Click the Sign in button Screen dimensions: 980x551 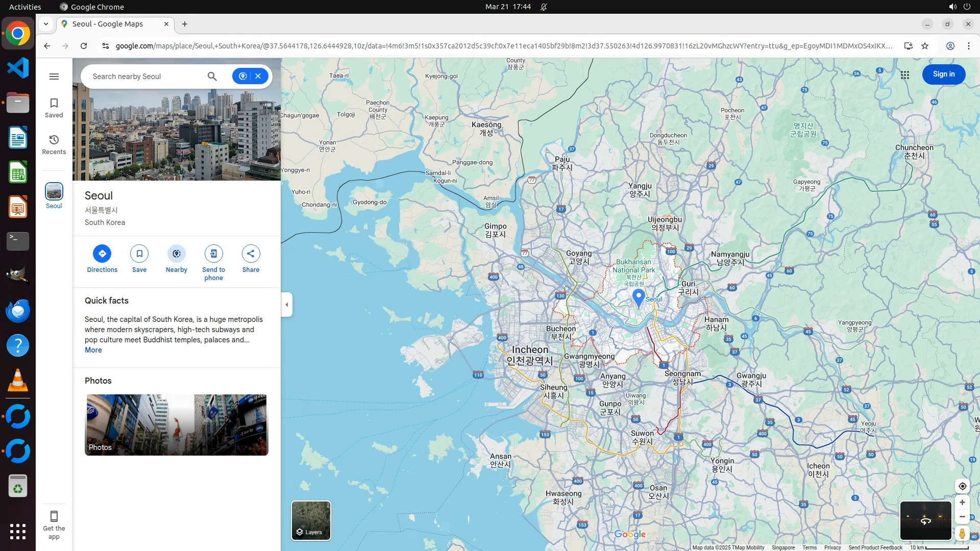(943, 74)
